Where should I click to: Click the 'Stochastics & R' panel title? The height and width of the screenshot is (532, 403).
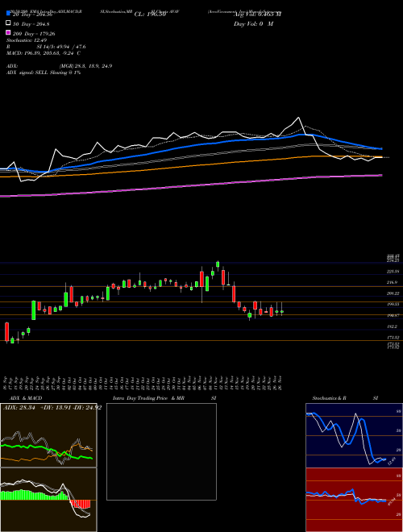coord(329,398)
